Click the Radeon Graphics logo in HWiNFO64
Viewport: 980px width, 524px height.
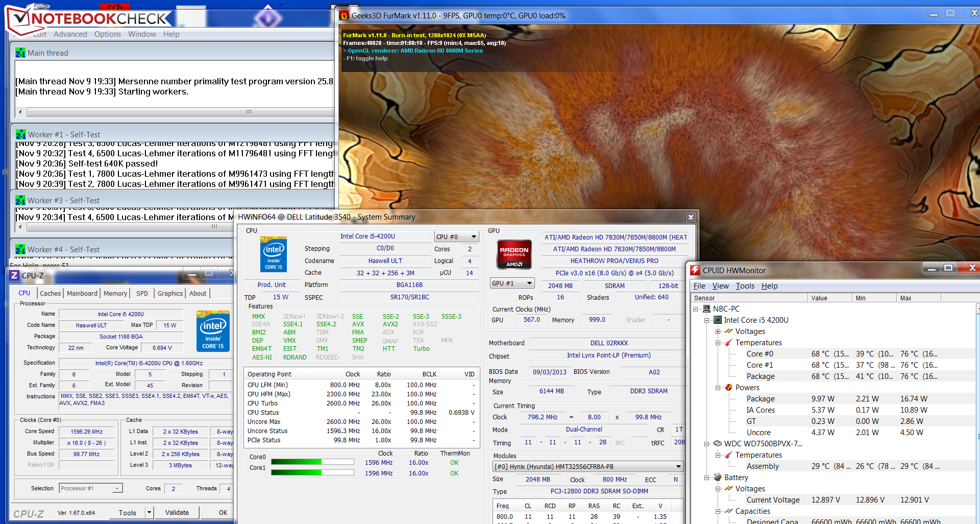(514, 254)
